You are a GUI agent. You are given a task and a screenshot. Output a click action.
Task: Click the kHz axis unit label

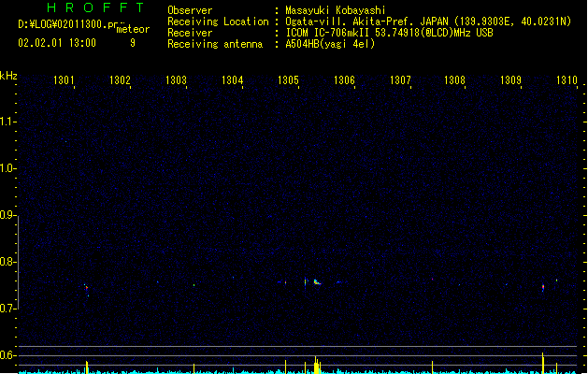click(x=8, y=76)
